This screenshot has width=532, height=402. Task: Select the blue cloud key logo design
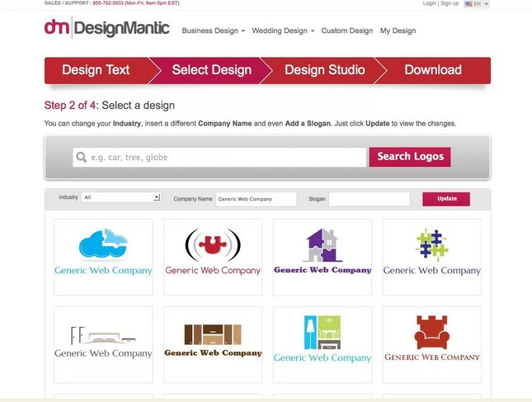pos(103,256)
